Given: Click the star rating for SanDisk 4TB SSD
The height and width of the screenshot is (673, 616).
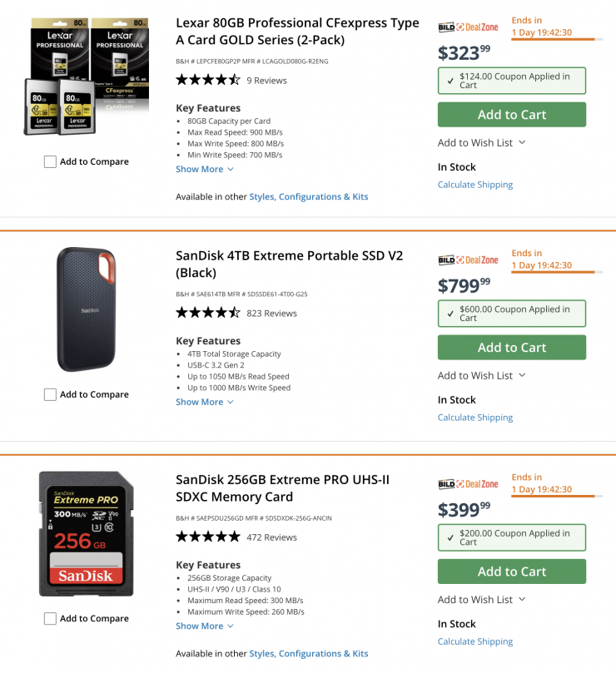Looking at the screenshot, I should [208, 314].
